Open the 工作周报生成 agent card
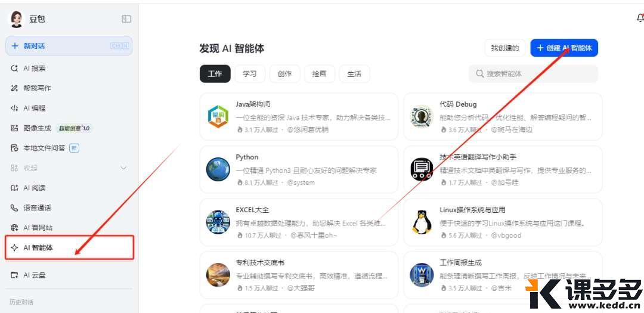Image resolution: width=644 pixels, height=313 pixels. pyautogui.click(x=503, y=275)
